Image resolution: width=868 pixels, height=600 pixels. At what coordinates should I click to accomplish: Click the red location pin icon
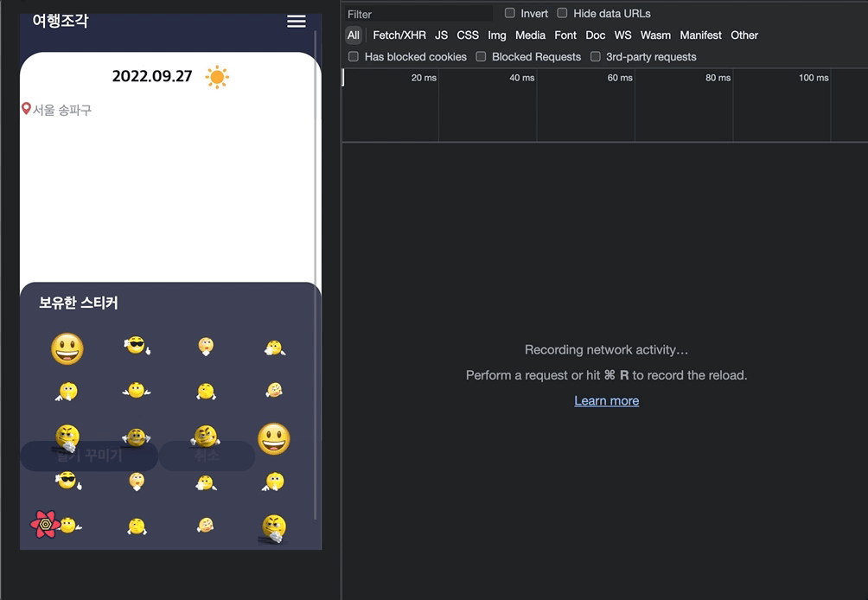[x=26, y=108]
